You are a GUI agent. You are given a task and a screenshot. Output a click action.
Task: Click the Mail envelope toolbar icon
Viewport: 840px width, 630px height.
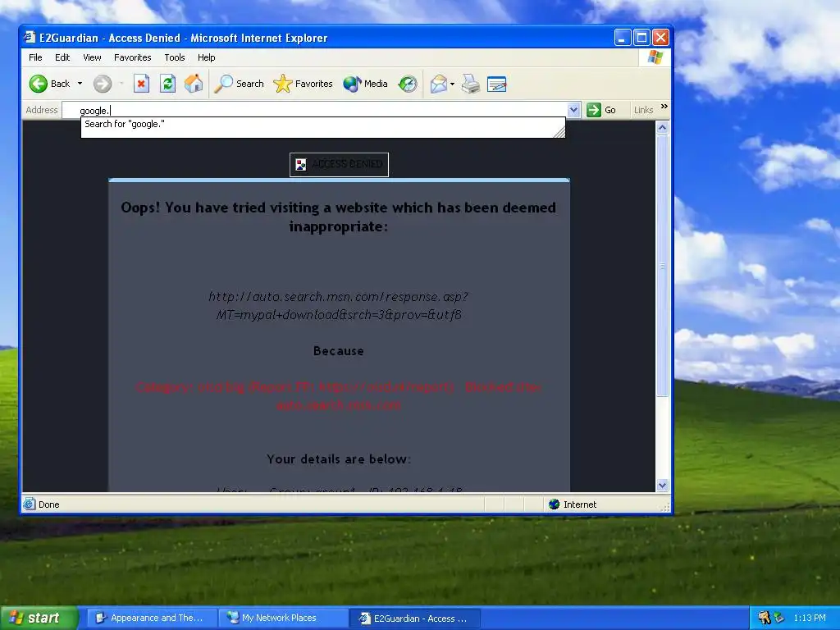tap(438, 84)
